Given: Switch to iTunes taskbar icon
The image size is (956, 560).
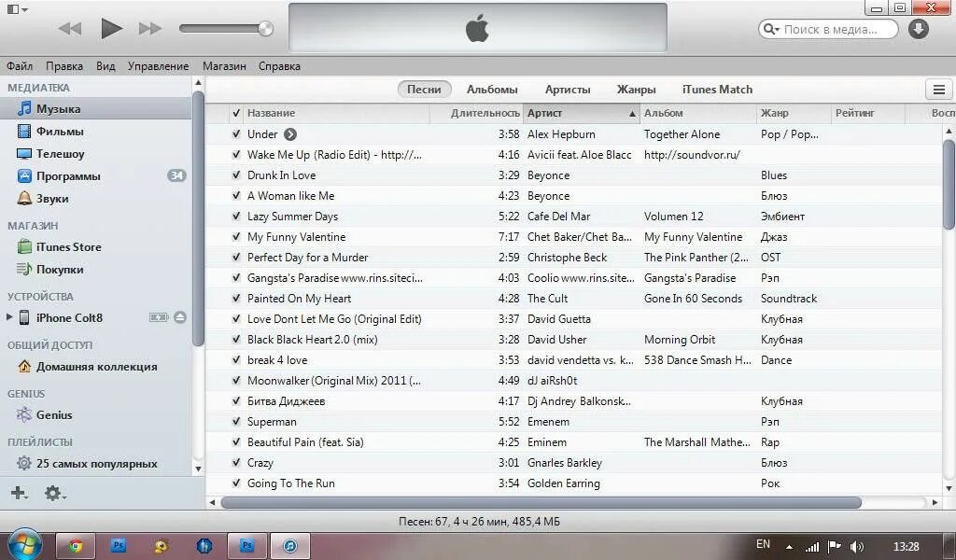Looking at the screenshot, I should tap(290, 545).
